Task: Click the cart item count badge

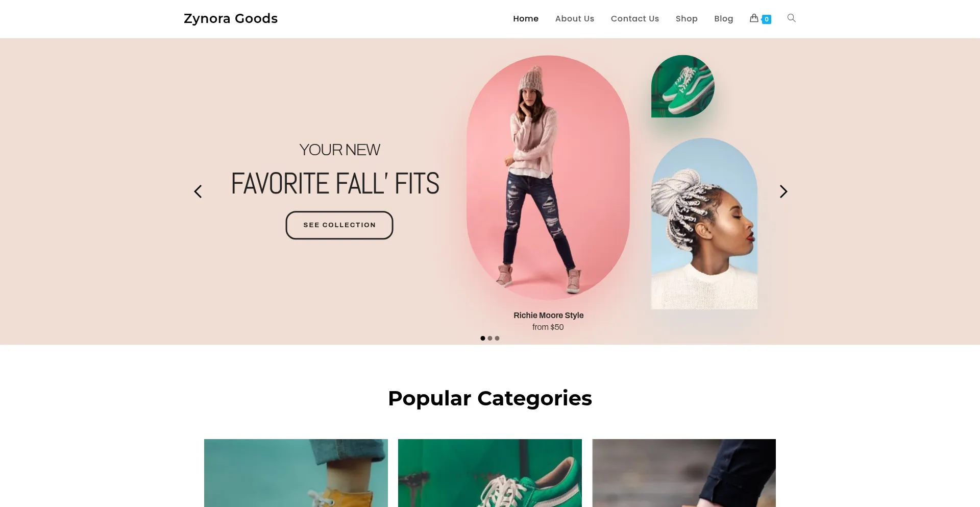Action: pyautogui.click(x=767, y=19)
